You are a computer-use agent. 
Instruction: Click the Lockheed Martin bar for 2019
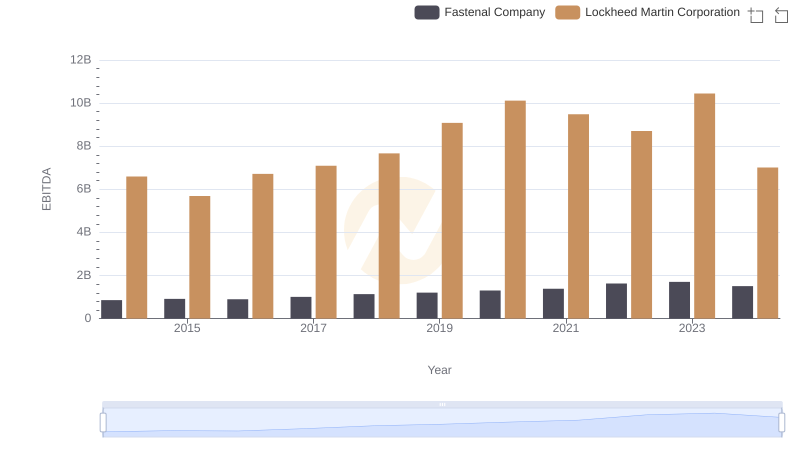click(x=452, y=220)
